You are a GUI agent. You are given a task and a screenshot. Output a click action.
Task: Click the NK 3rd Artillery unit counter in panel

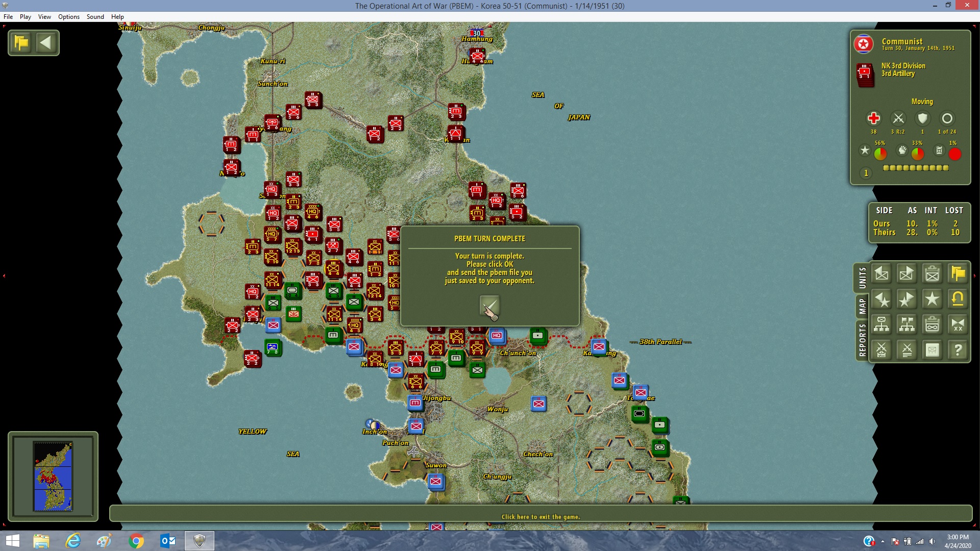coord(865,74)
